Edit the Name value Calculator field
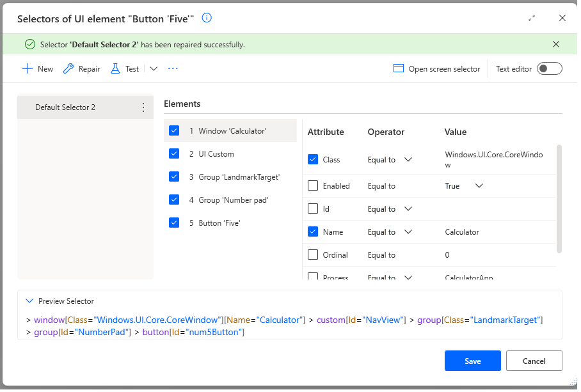 [x=462, y=232]
